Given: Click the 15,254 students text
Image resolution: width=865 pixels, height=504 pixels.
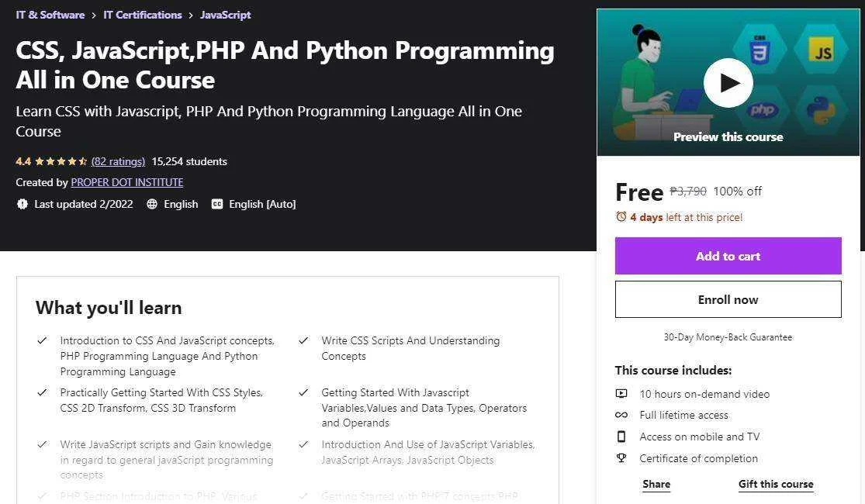Looking at the screenshot, I should point(189,161).
